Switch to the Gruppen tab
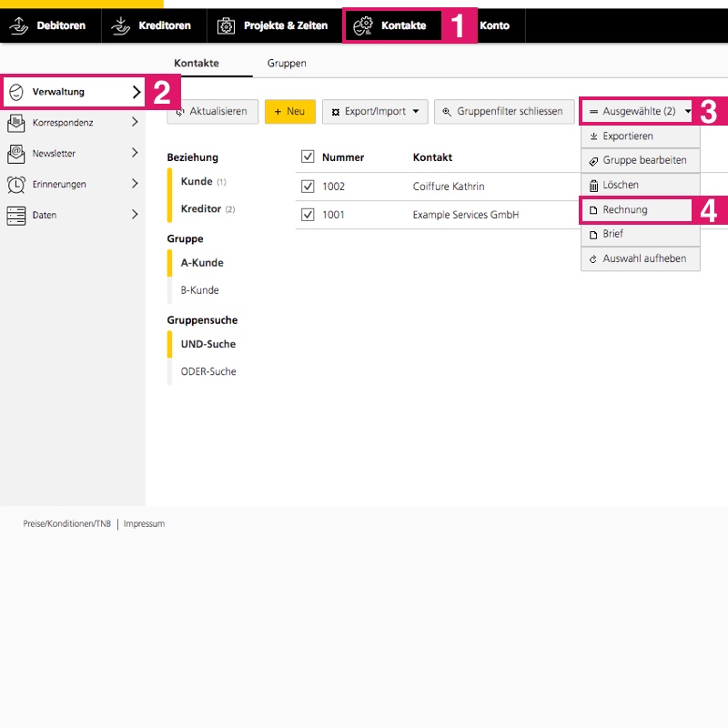Screen dimensions: 728x728 point(287,64)
